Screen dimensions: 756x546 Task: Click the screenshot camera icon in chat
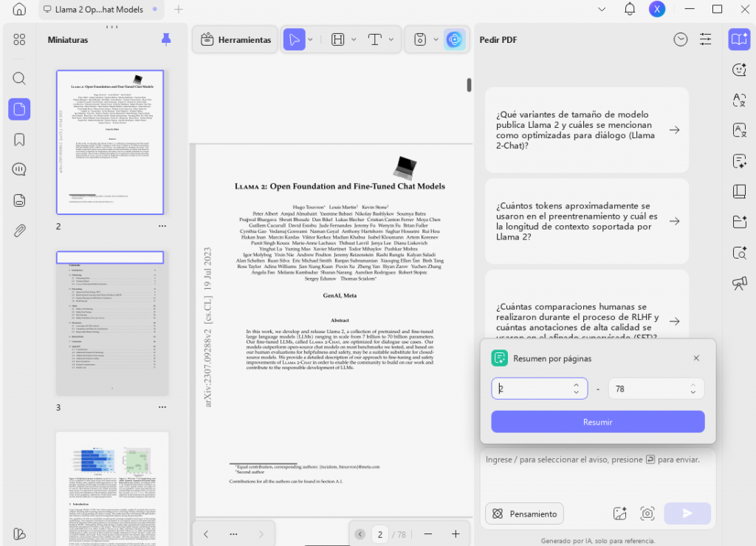click(x=647, y=513)
